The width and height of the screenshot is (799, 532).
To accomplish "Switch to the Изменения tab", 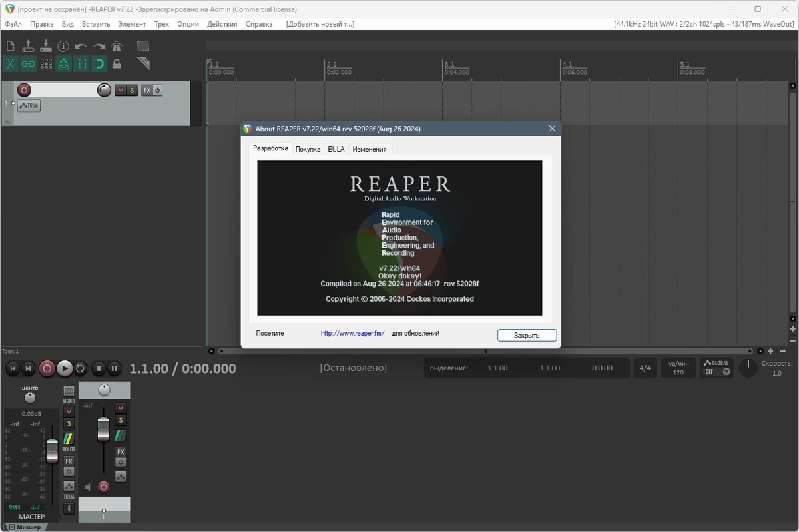I will pyautogui.click(x=370, y=149).
